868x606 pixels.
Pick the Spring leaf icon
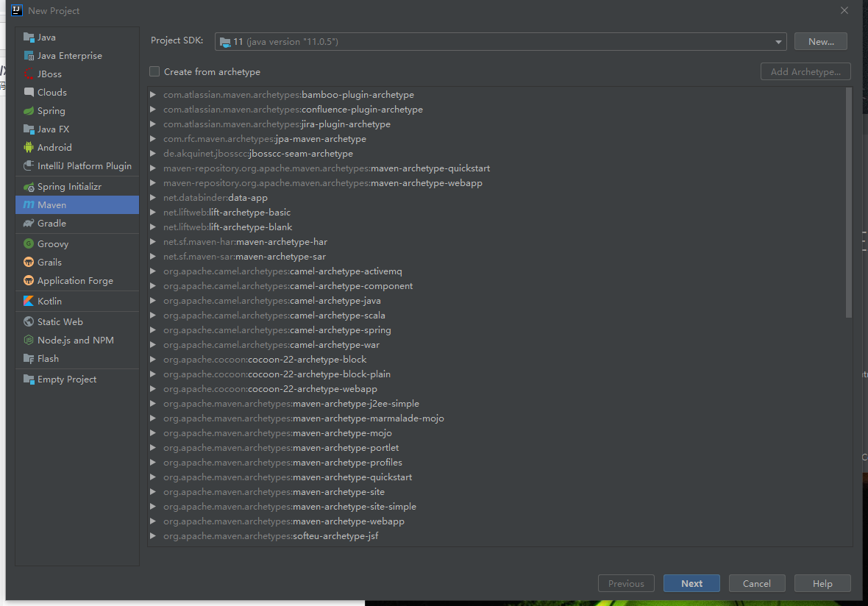[x=29, y=111]
